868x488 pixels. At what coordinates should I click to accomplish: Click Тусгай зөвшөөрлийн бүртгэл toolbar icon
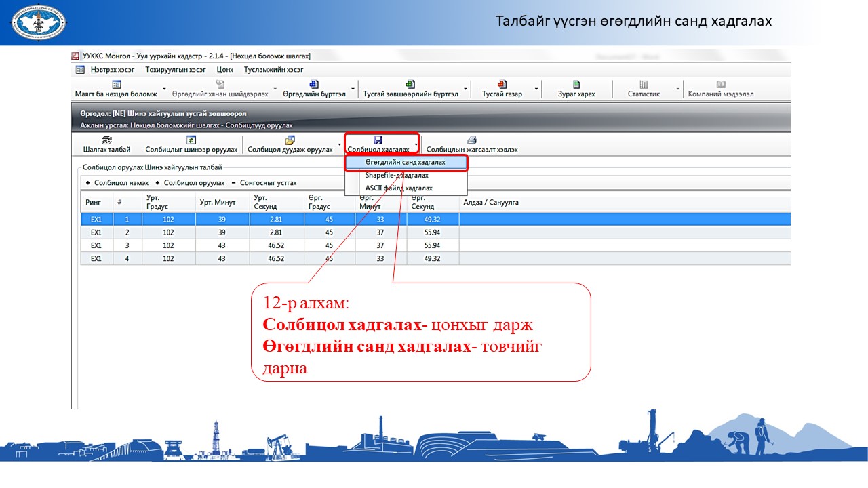tap(410, 85)
